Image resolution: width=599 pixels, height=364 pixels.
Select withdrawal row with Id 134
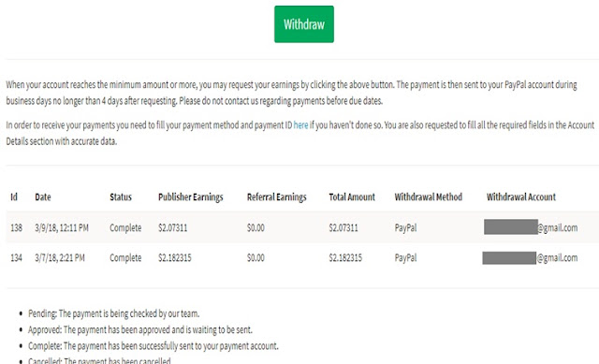click(x=302, y=258)
